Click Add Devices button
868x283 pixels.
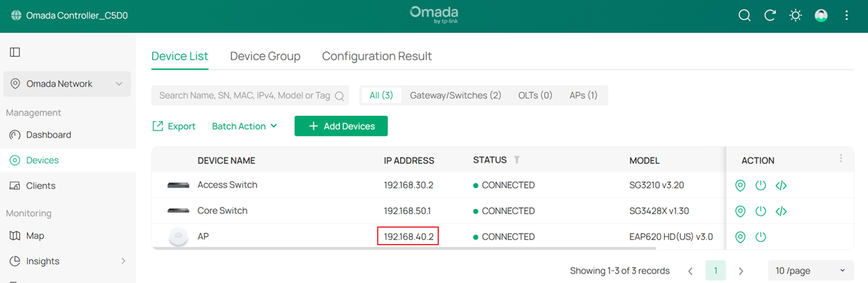pos(341,126)
